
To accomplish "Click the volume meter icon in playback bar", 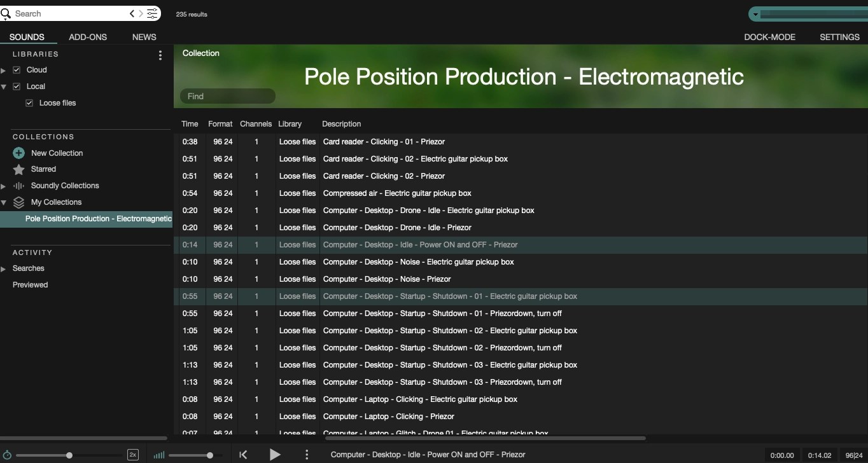I will [x=158, y=455].
